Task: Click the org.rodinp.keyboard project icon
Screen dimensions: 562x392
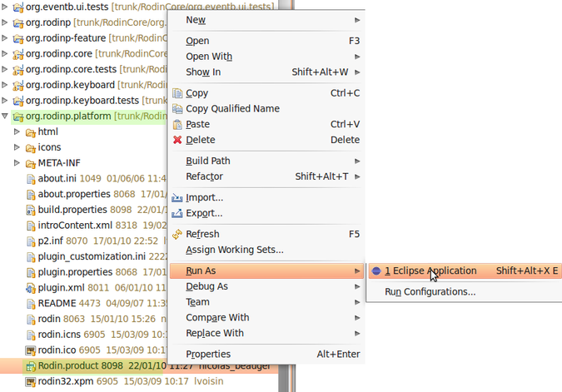Action: [18, 85]
